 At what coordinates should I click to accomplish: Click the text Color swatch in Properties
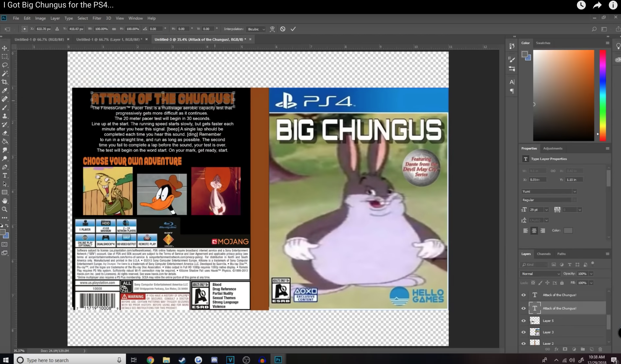pyautogui.click(x=568, y=230)
